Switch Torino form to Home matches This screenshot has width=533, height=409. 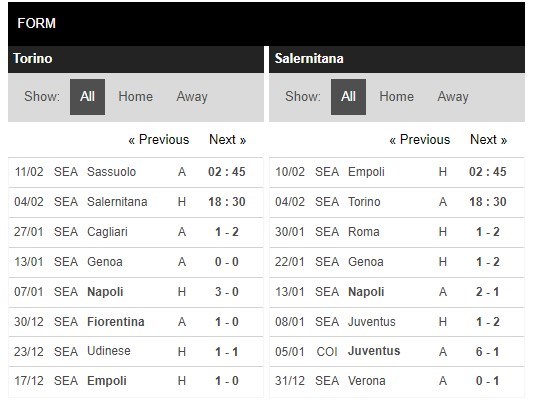point(135,97)
